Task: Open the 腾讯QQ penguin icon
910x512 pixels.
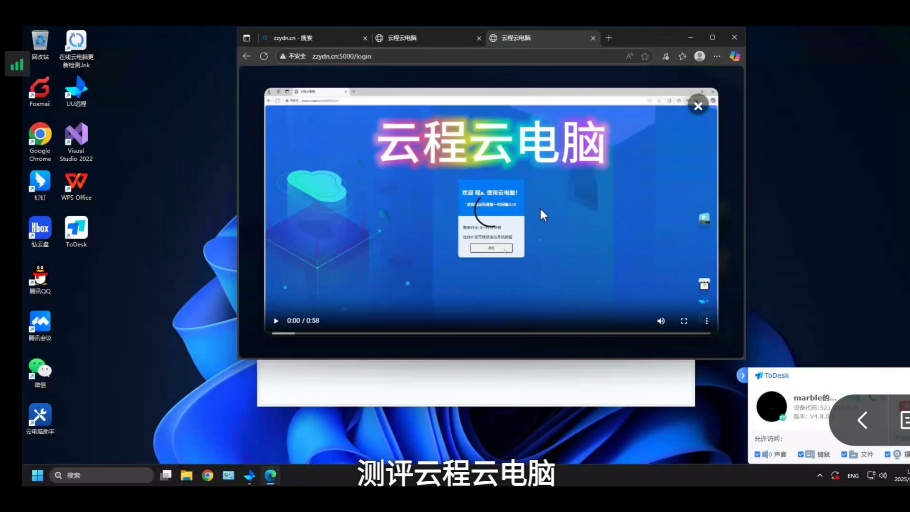Action: coord(40,279)
